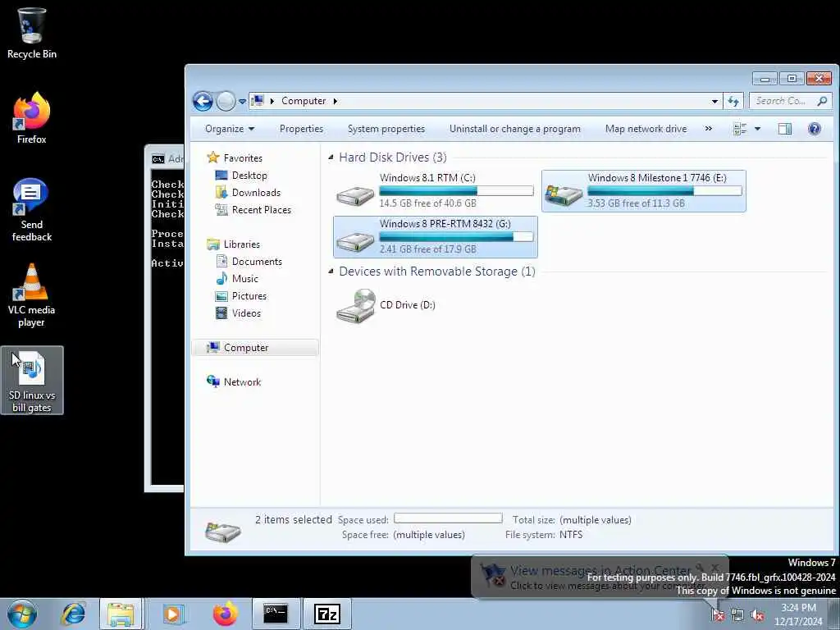Select the Send feedback desktop shortcut
Screen dimensions: 840x630
(32, 210)
